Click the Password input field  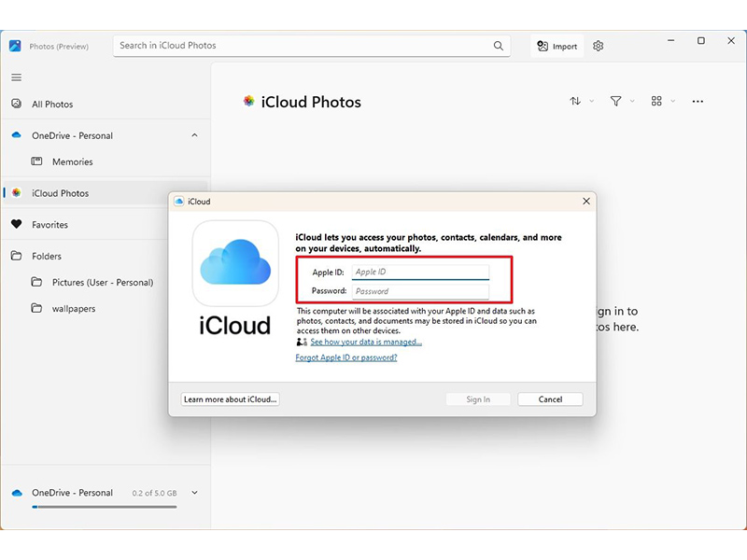(420, 291)
